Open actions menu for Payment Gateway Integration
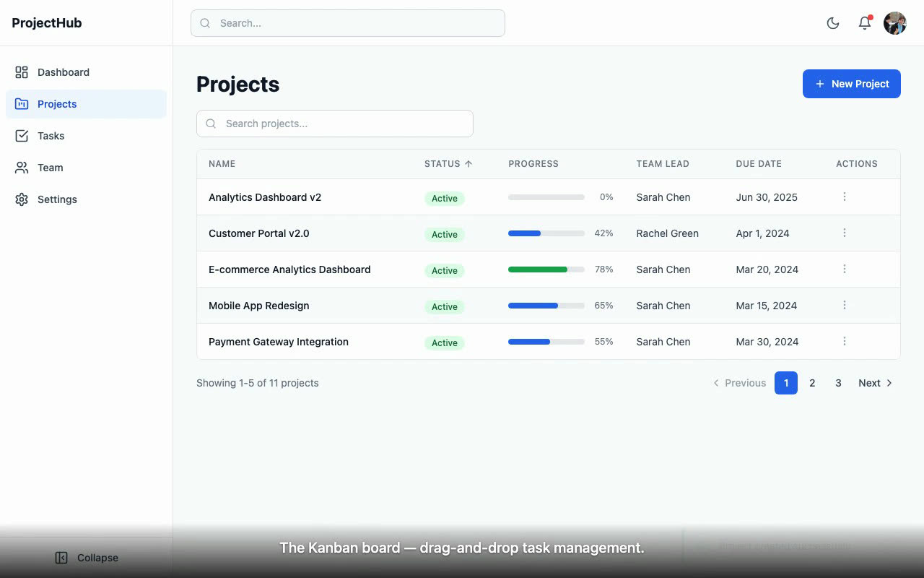The height and width of the screenshot is (578, 924). pos(845,341)
